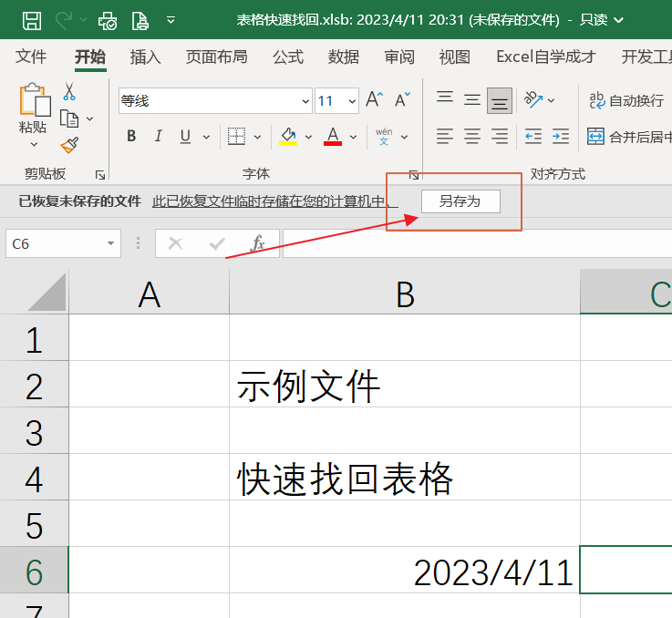Viewport: 672px width, 618px height.
Task: Expand the Orientation options arrow
Action: click(551, 100)
